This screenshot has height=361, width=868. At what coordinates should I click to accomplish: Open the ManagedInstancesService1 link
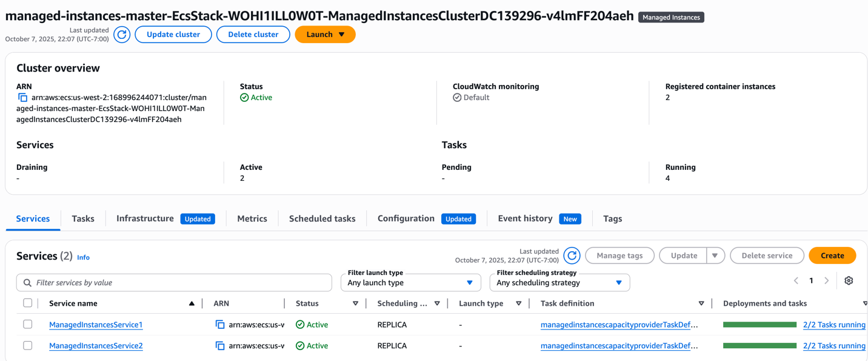96,325
